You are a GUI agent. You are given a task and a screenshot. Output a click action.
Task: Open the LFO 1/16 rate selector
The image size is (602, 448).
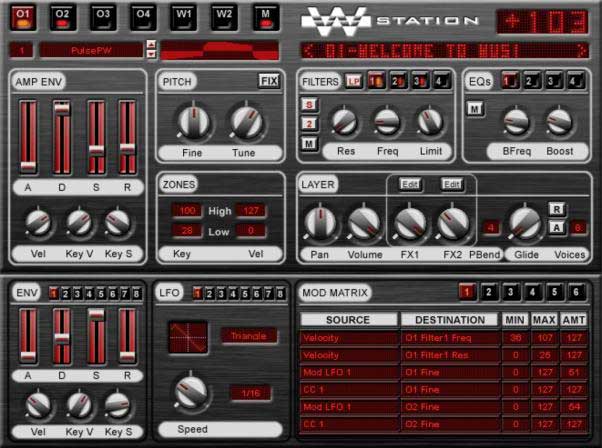coord(250,393)
